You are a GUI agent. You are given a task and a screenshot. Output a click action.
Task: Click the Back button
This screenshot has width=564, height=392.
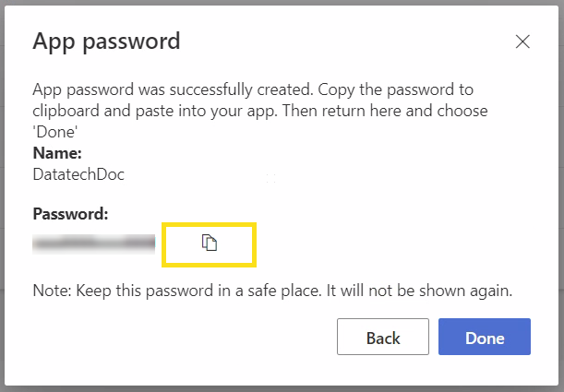coord(383,338)
